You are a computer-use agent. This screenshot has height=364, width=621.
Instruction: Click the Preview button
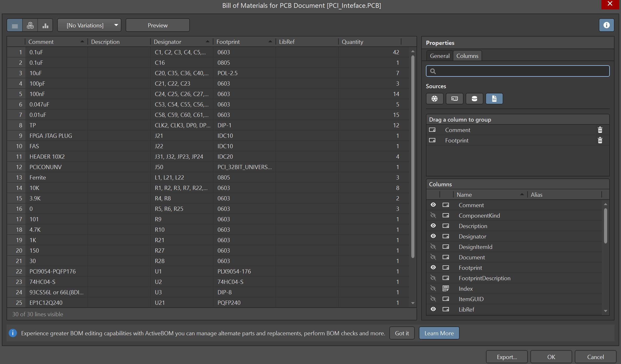(157, 25)
